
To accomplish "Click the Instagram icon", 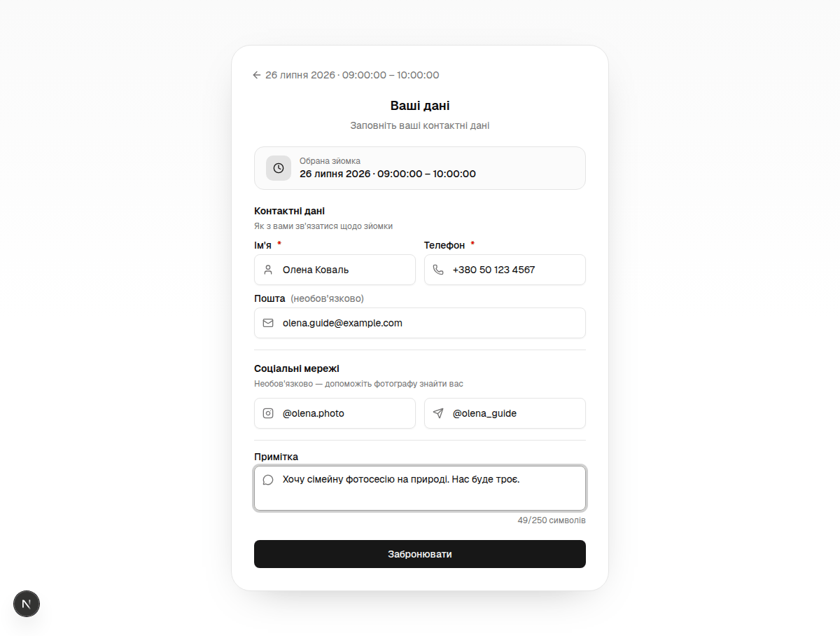I will tap(268, 413).
